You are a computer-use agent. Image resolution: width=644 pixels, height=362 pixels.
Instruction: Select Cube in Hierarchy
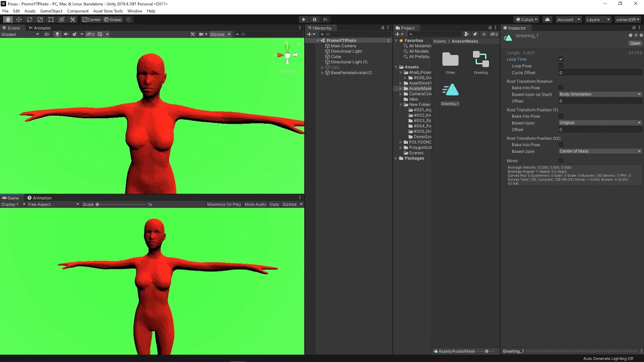(x=336, y=57)
